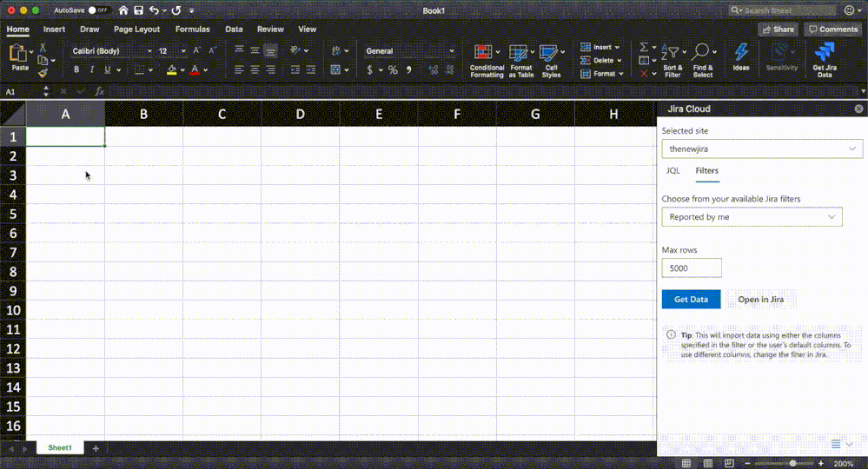Click the Redo arrow icon
Screen dimensions: 868x469
point(176,10)
